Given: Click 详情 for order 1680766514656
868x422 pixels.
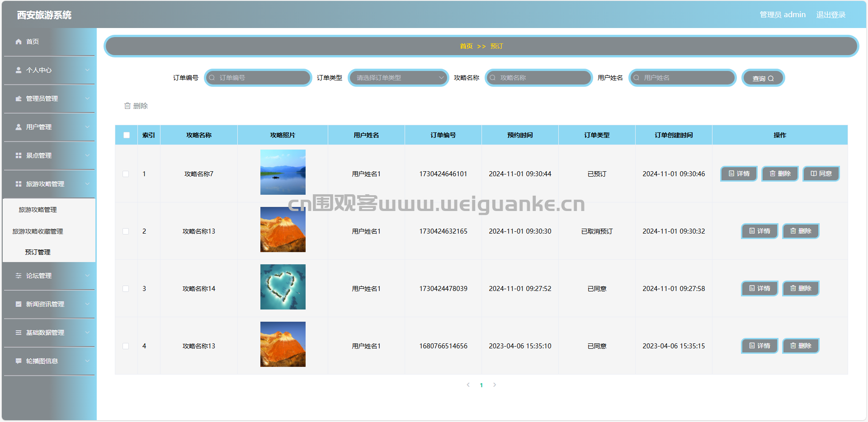Looking at the screenshot, I should [759, 346].
